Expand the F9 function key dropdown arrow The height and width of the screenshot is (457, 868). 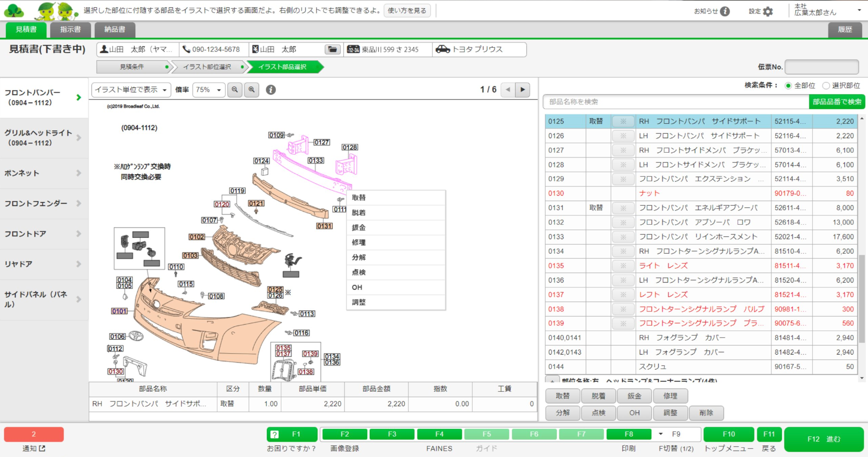click(x=661, y=434)
